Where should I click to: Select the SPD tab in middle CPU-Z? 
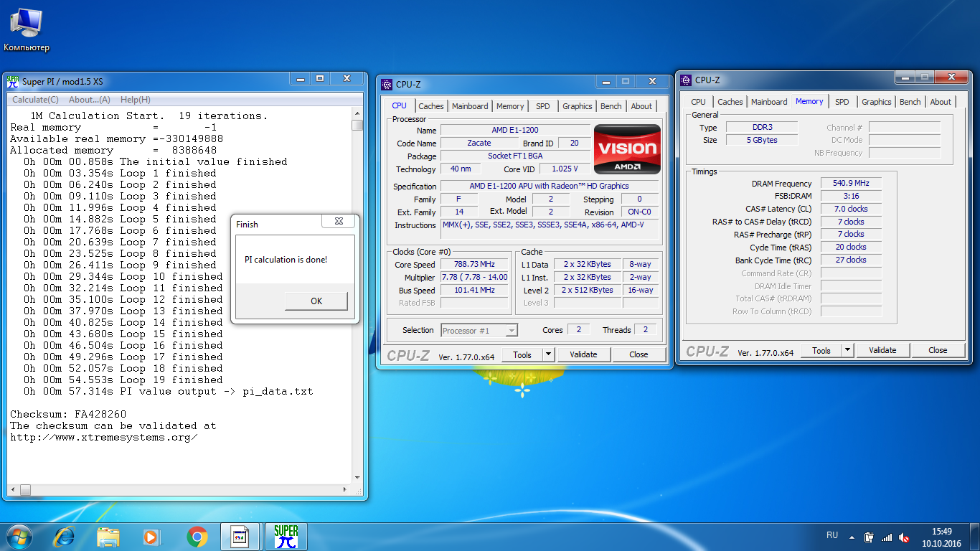click(543, 106)
